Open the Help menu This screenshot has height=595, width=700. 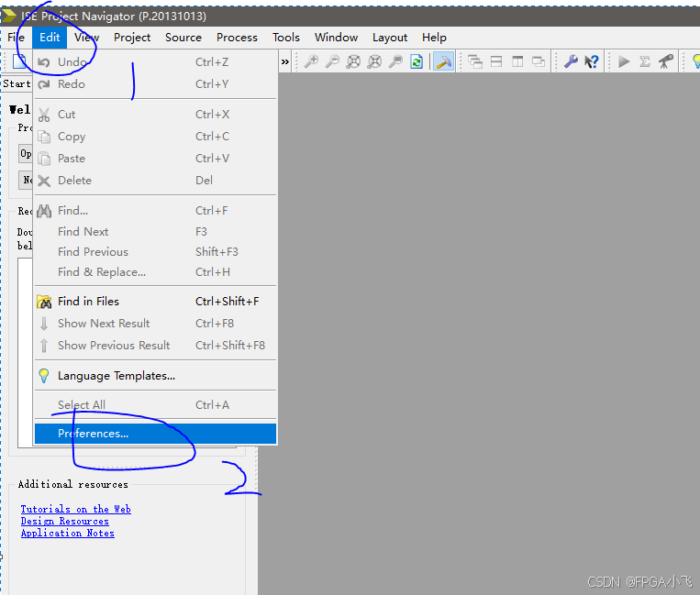(434, 38)
